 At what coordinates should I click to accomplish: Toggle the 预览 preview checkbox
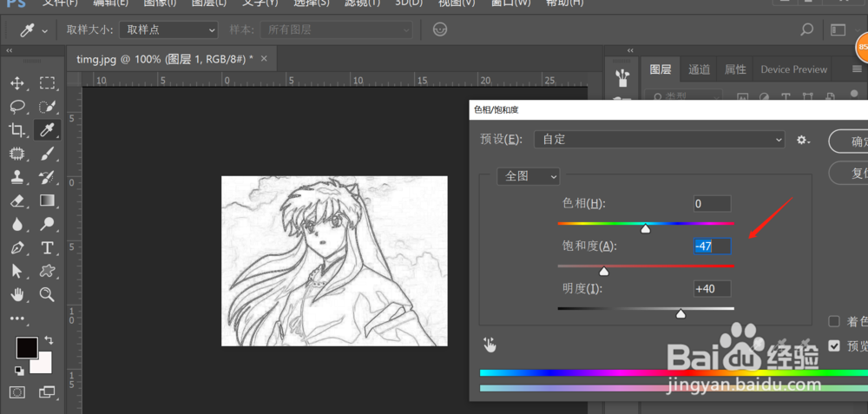(x=833, y=346)
